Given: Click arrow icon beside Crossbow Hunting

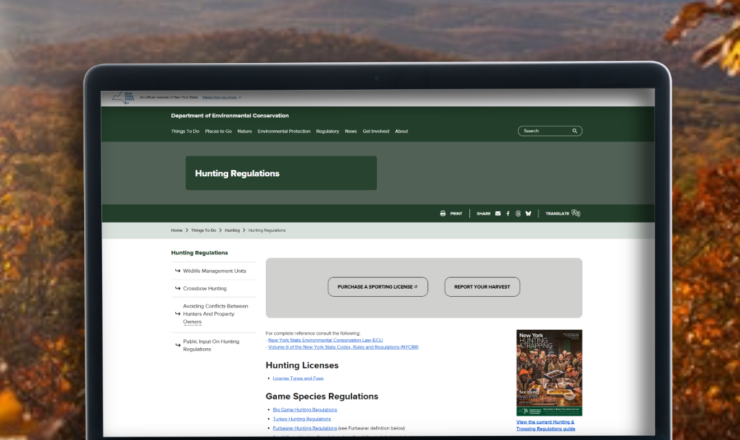Looking at the screenshot, I should coord(177,288).
